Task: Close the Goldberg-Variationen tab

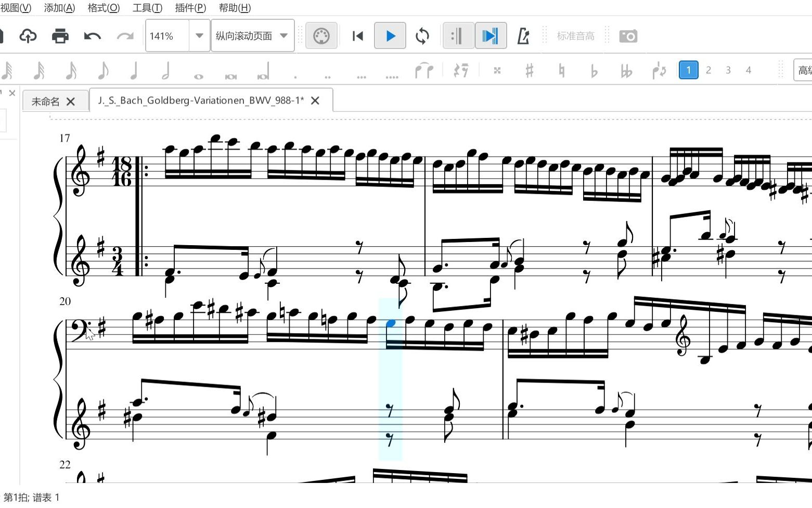Action: pos(315,100)
